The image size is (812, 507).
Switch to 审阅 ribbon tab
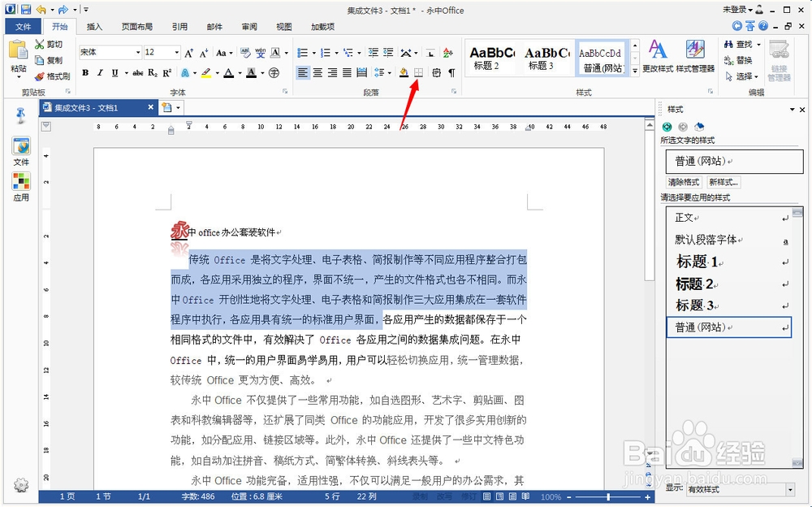(x=249, y=27)
